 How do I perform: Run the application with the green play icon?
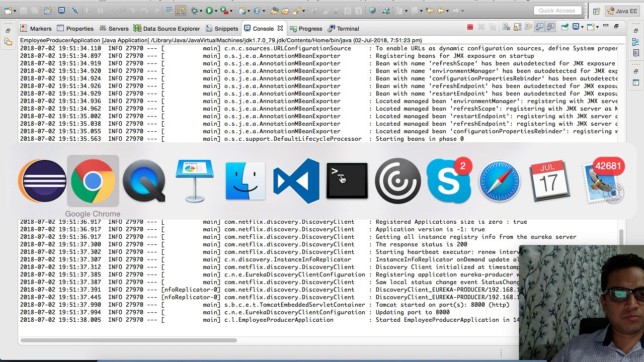point(209,11)
